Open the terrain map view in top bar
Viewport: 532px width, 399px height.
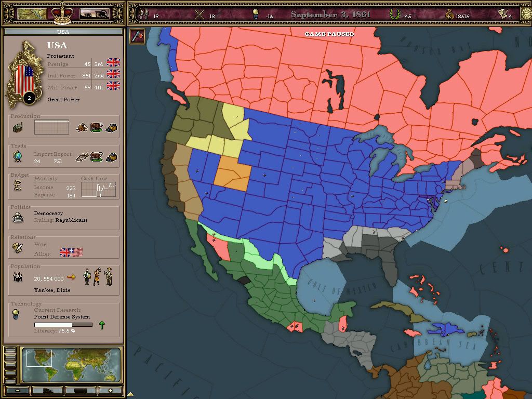(x=32, y=14)
